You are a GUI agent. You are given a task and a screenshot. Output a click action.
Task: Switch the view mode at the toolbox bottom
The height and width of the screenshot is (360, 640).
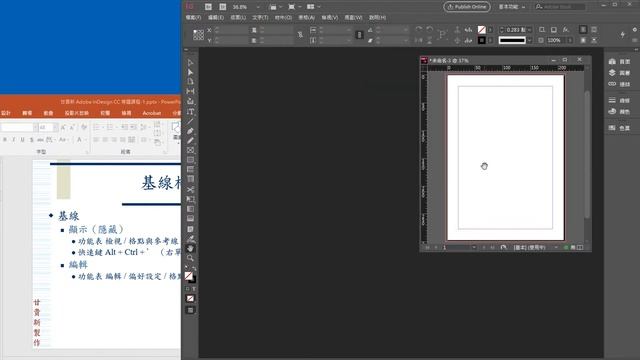[x=190, y=310]
